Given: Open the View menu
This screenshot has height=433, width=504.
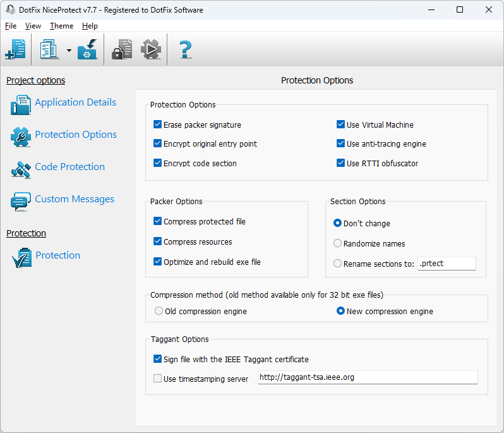Looking at the screenshot, I should [x=33, y=26].
